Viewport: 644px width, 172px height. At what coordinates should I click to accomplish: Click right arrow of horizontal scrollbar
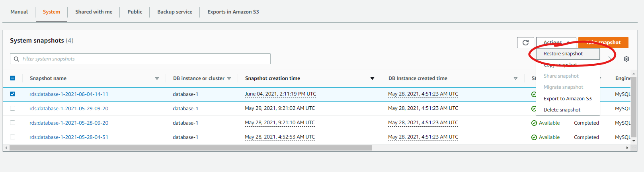click(x=627, y=148)
